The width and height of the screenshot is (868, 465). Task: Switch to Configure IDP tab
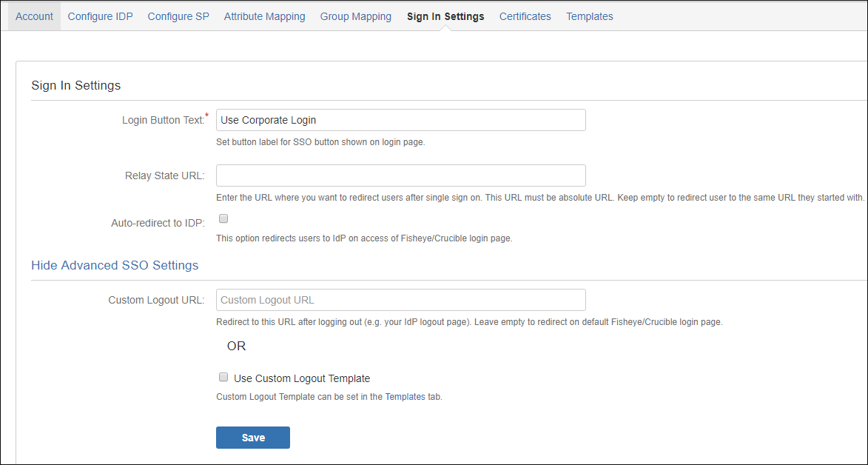[x=100, y=16]
